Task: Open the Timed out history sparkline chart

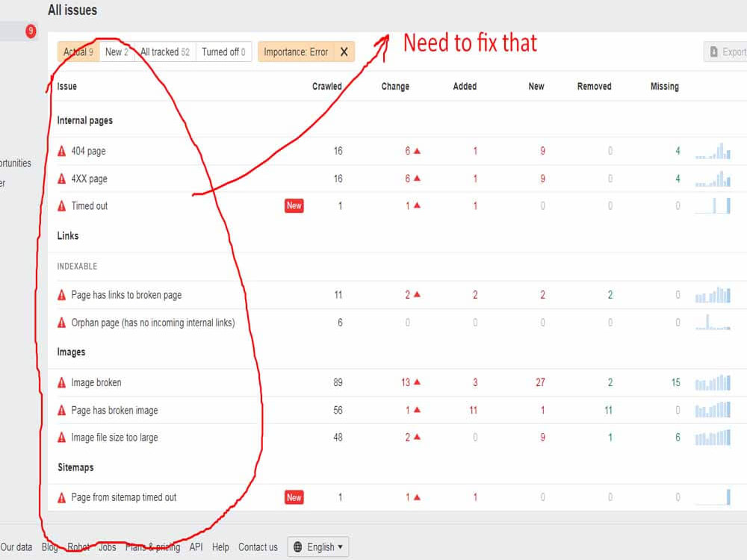Action: pos(713,206)
